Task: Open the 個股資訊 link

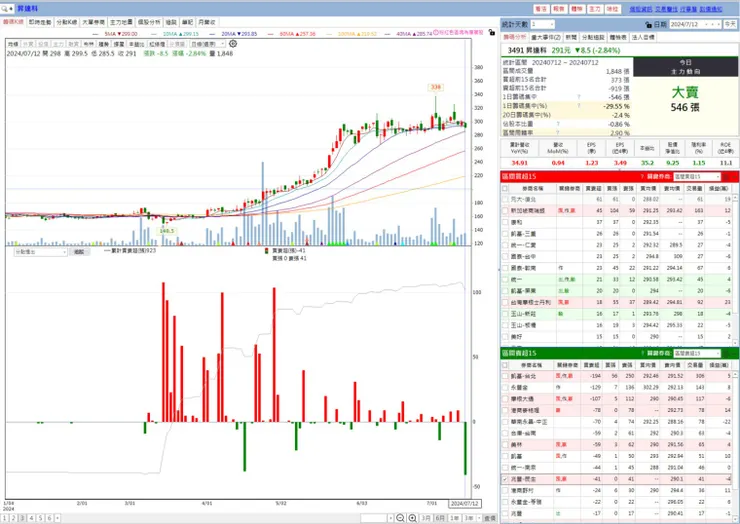Action: tap(640, 9)
